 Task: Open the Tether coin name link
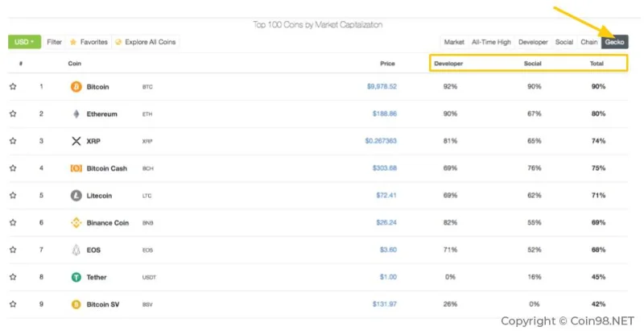(97, 277)
